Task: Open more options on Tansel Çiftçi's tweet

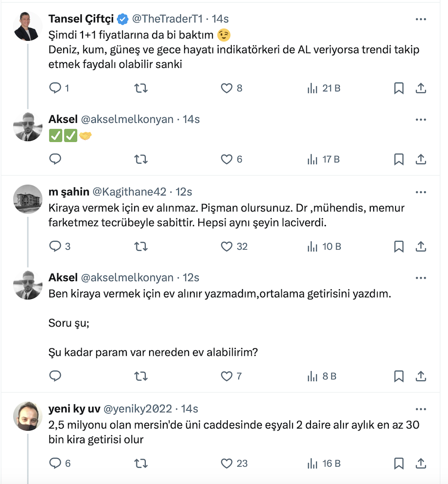Action: pos(421,19)
